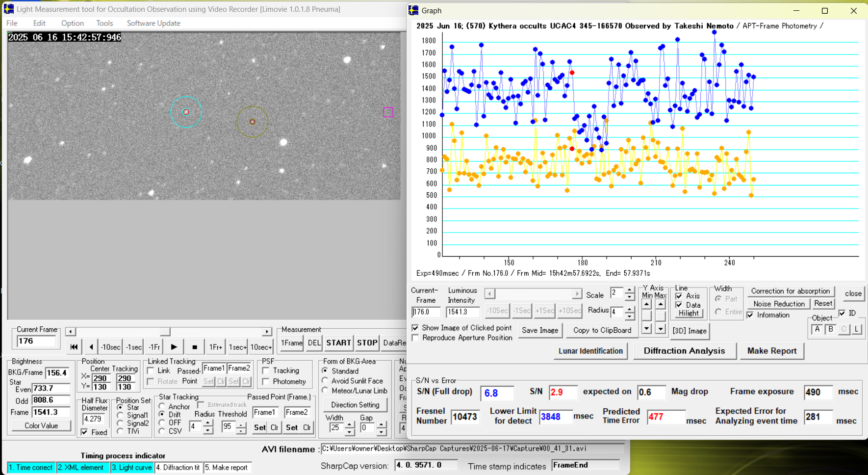The image size is (868, 475).
Task: Open the Tools menu
Action: [x=104, y=23]
